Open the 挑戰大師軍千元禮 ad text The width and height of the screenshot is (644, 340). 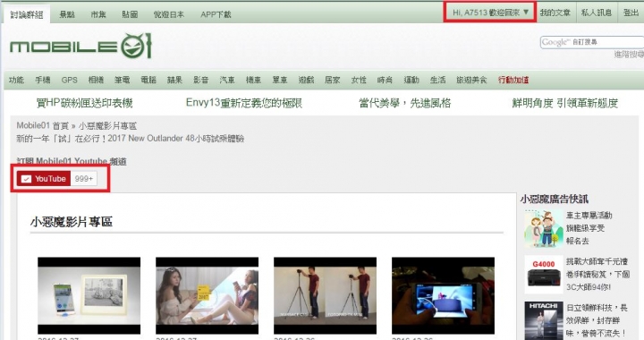tap(597, 275)
